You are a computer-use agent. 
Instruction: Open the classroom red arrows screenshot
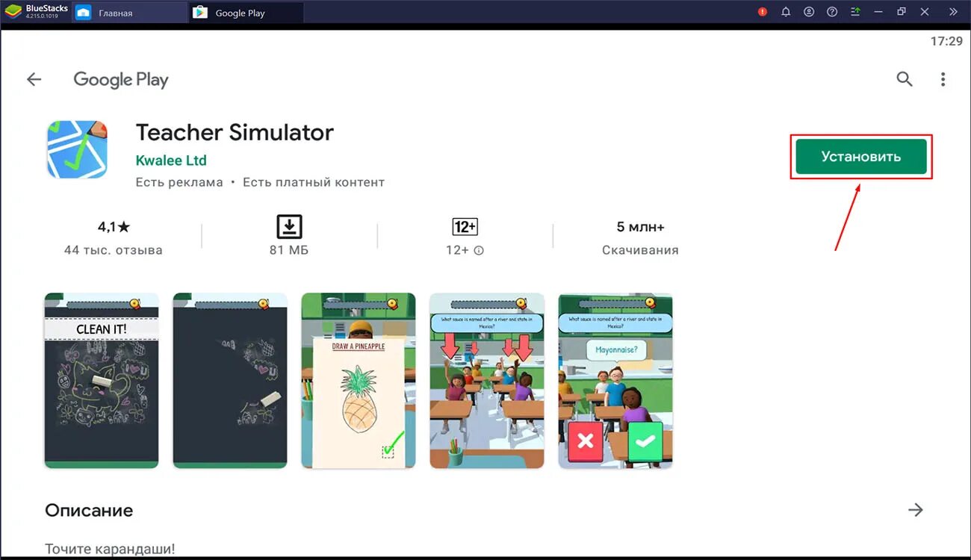point(487,381)
